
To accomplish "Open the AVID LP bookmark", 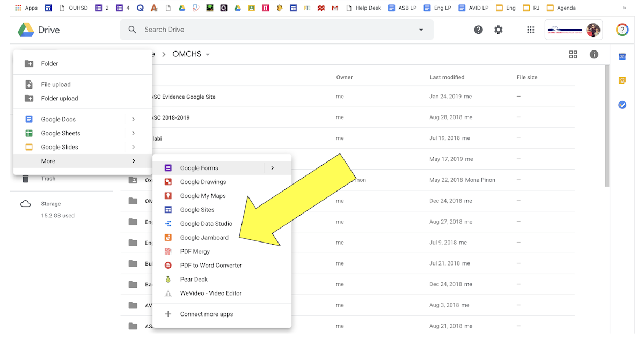I will (473, 8).
